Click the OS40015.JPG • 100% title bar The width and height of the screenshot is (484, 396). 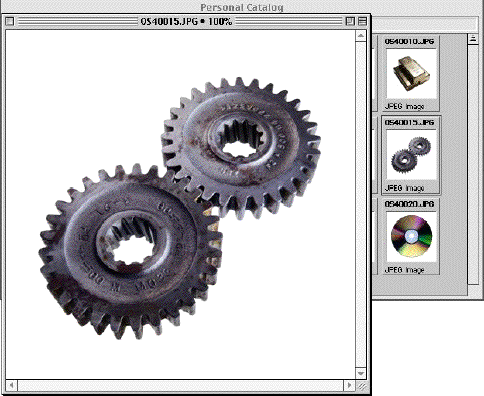186,22
